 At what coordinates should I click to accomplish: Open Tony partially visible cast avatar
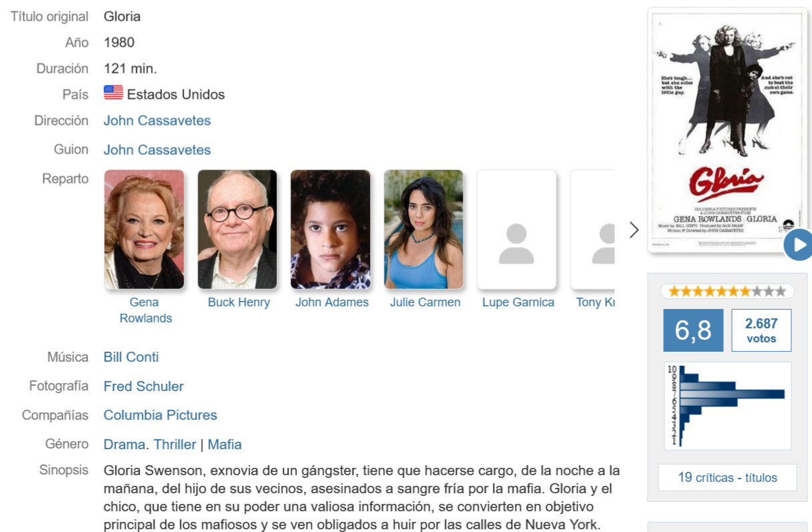(x=592, y=229)
